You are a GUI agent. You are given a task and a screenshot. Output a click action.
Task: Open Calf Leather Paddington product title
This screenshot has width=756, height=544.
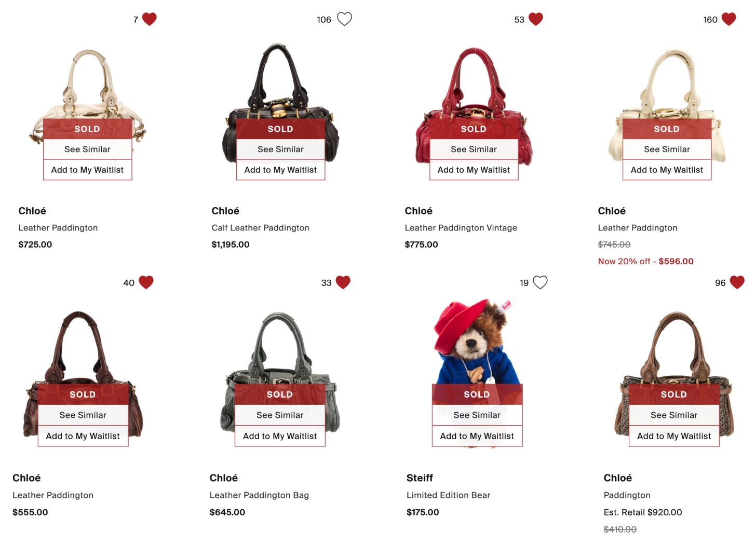[260, 228]
